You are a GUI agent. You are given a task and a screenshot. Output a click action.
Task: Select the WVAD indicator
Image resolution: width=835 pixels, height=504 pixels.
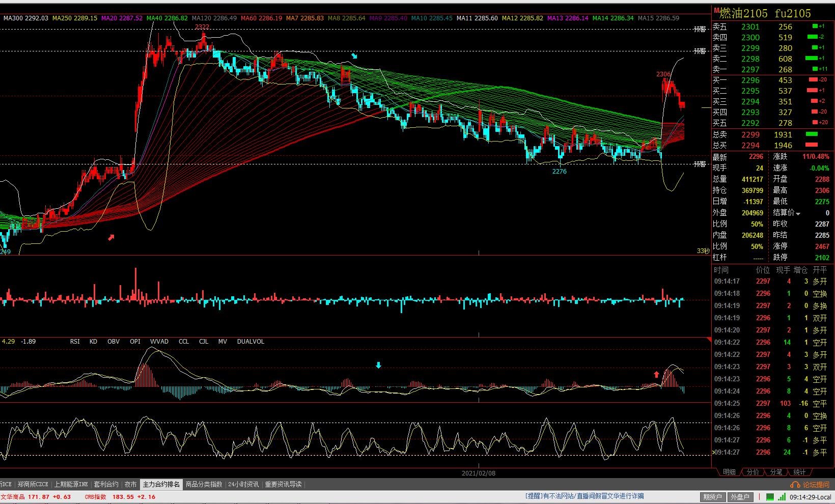[x=159, y=342]
